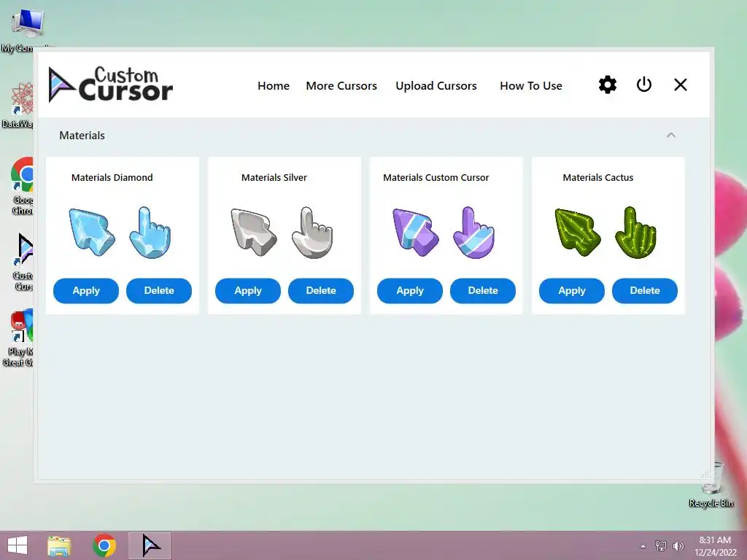Close the Custom Cursor window
The height and width of the screenshot is (560, 747).
pos(681,85)
